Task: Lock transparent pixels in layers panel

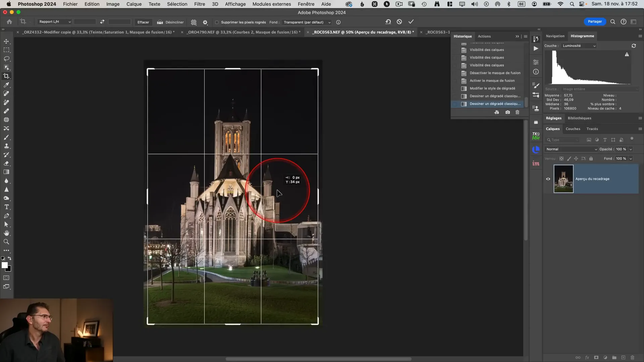Action: pyautogui.click(x=561, y=159)
